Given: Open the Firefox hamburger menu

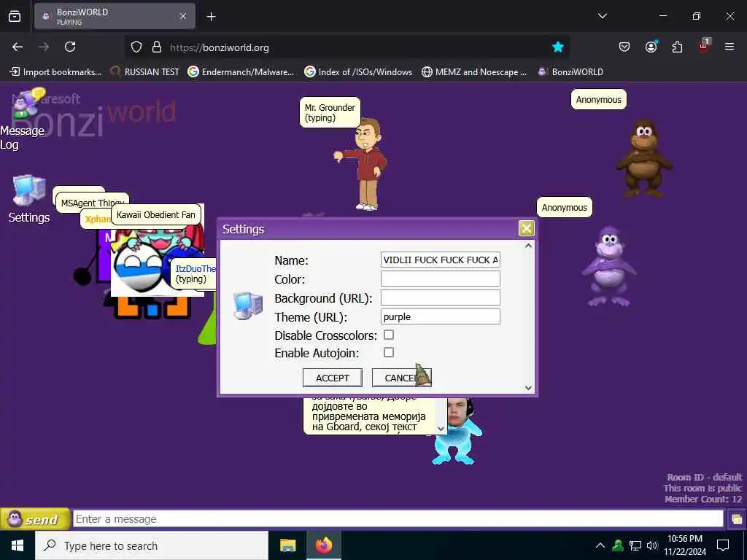Looking at the screenshot, I should click(729, 47).
